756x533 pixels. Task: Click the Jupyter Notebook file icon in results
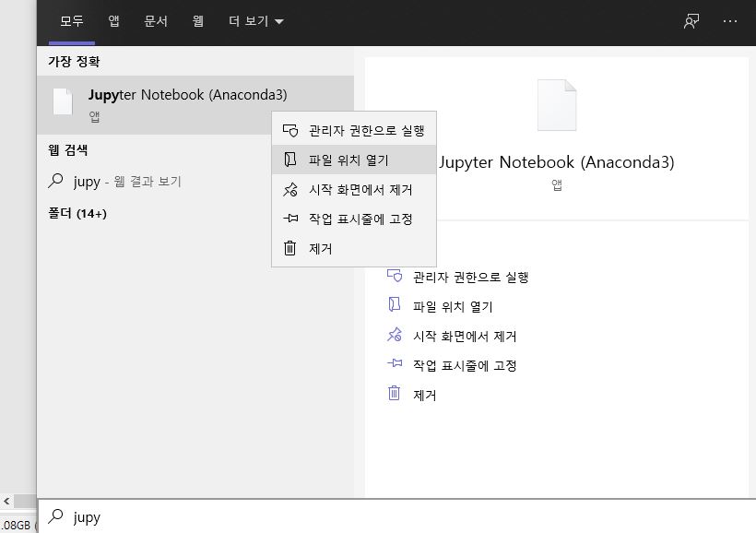pyautogui.click(x=63, y=101)
